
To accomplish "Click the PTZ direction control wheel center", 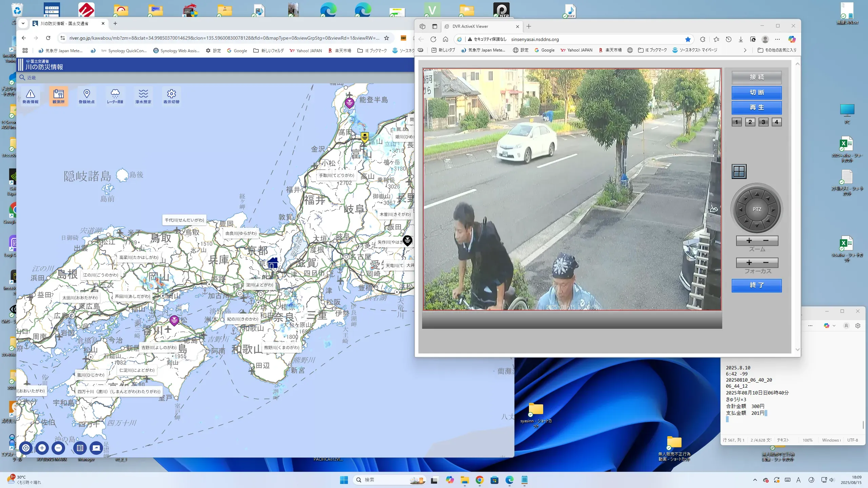I will (757, 209).
